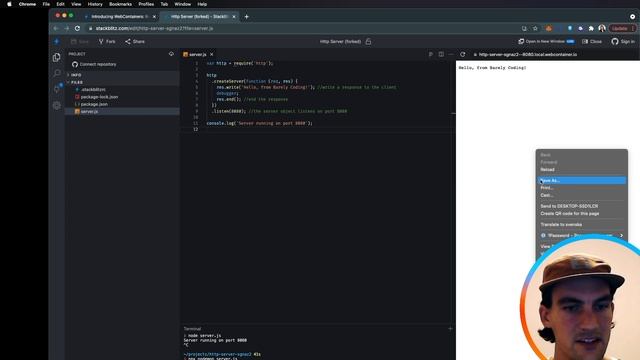Click the split editor icon
Screen dimensions: 640x360
441,54
